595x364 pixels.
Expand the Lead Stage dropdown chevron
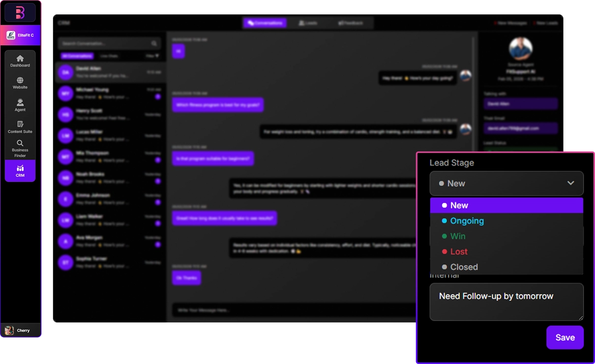(571, 184)
